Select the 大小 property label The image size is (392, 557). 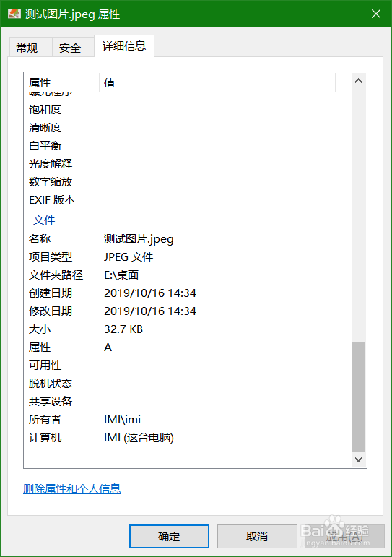[40, 329]
